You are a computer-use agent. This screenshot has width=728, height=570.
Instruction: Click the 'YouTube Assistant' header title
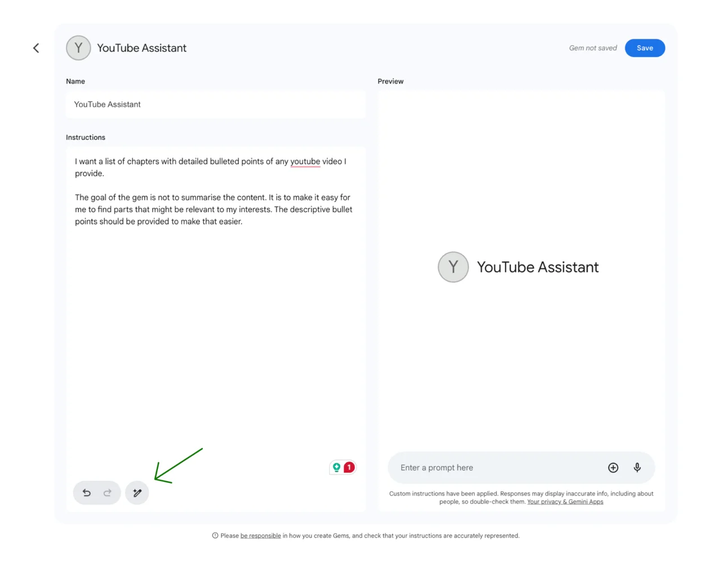pos(141,48)
